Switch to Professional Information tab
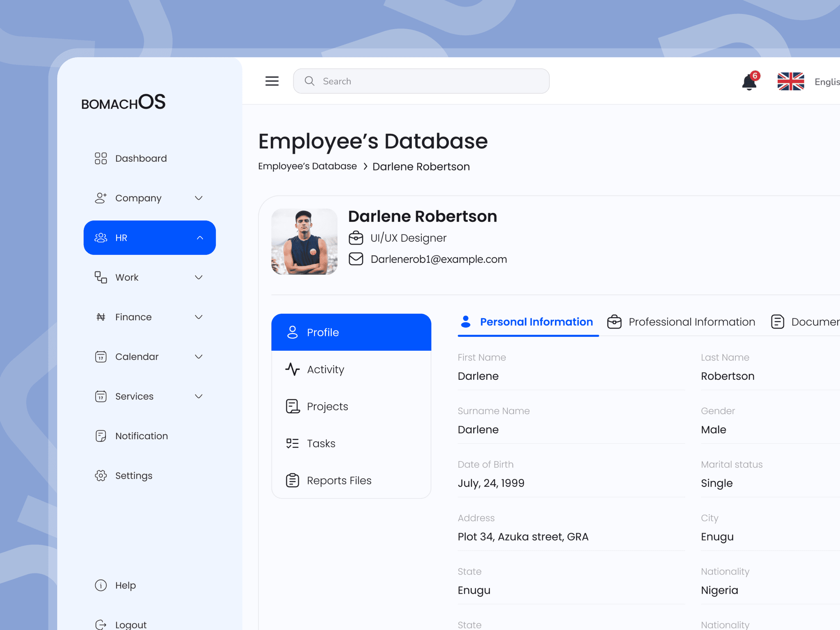The width and height of the screenshot is (840, 630). point(681,322)
